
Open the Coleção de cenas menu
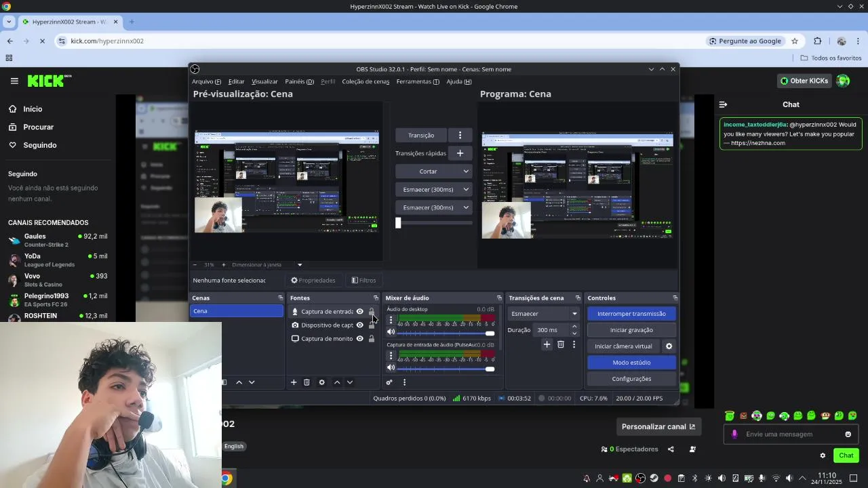coord(366,81)
